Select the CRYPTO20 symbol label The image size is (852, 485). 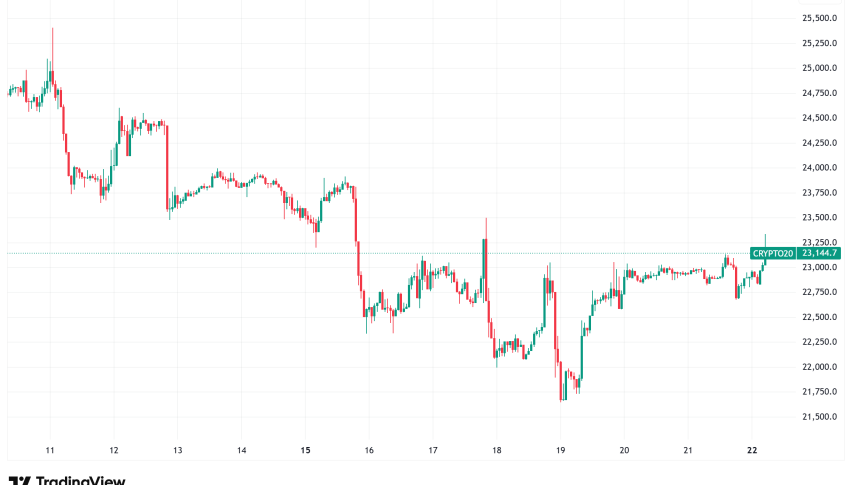(774, 254)
